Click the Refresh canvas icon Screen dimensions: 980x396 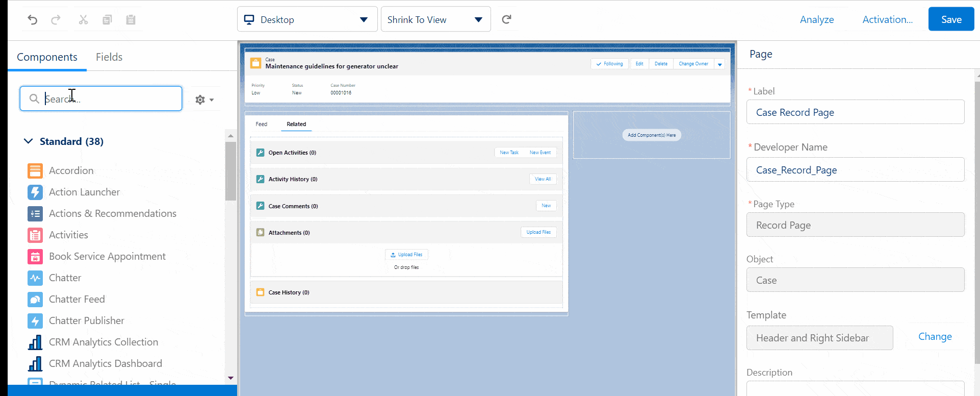coord(506,19)
